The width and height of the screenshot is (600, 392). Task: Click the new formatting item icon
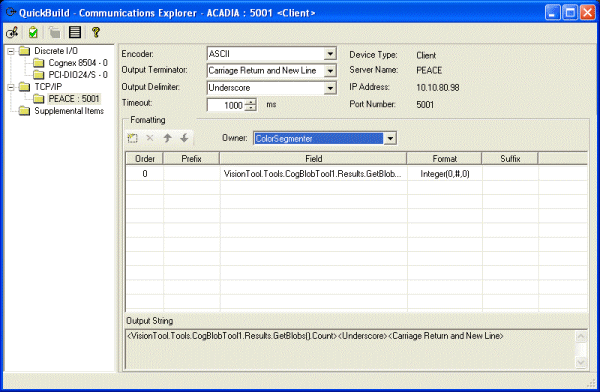pos(133,138)
